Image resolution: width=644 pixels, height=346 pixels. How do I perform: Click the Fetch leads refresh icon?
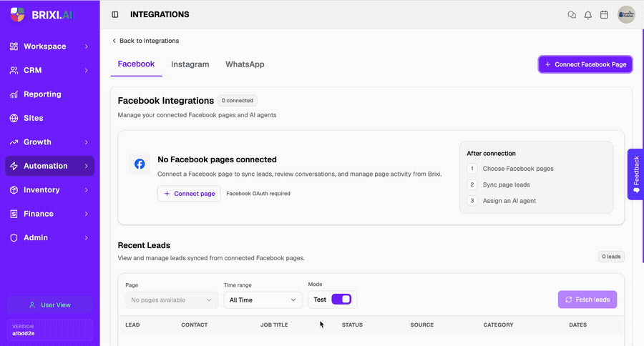click(x=568, y=300)
